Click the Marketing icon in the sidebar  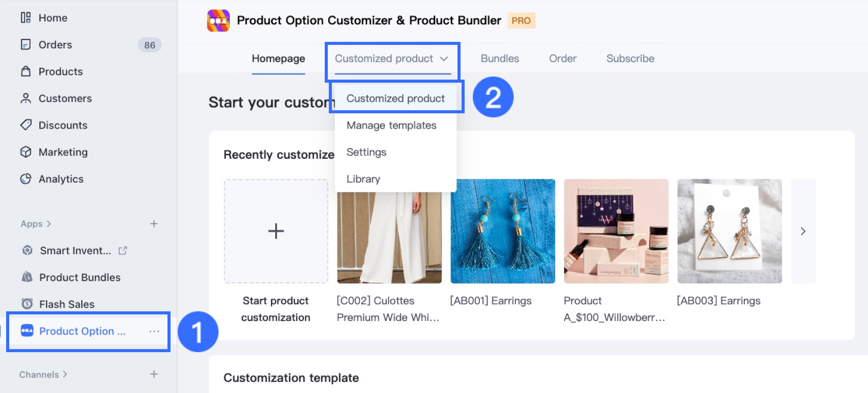(26, 152)
